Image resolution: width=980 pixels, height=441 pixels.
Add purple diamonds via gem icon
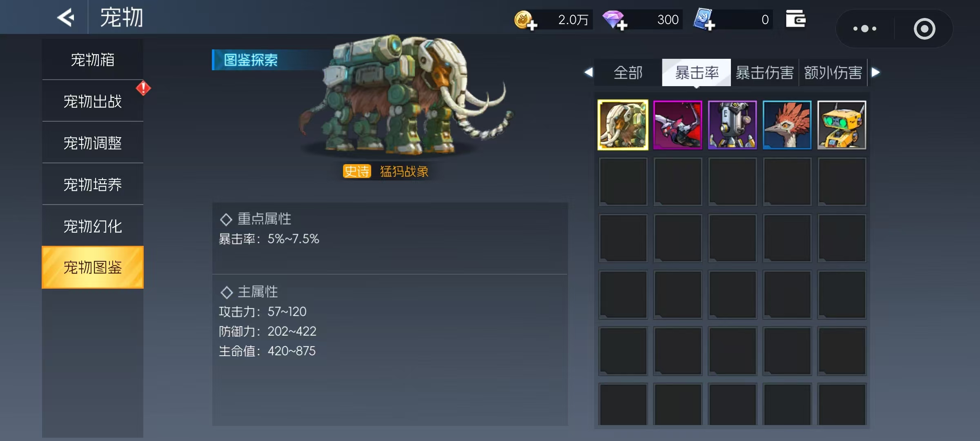pyautogui.click(x=615, y=20)
